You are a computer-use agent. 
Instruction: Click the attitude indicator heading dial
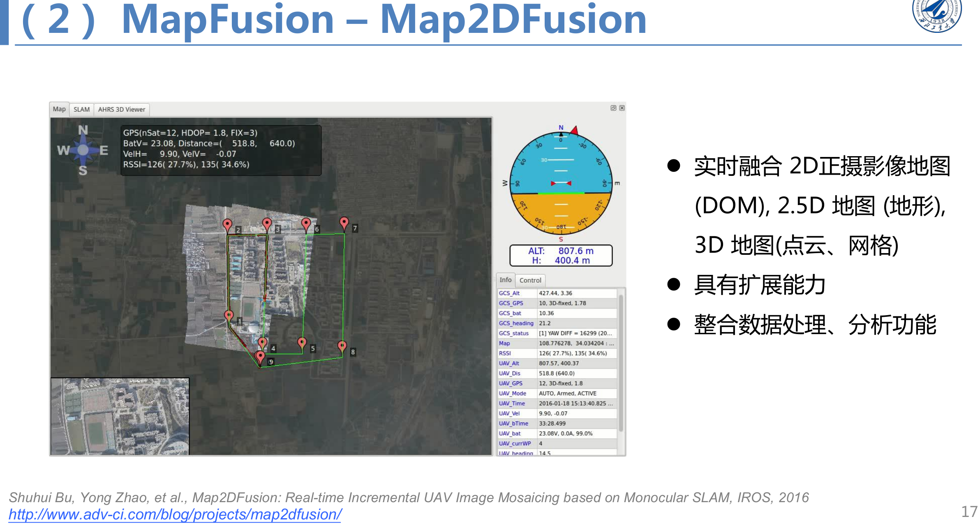pos(561,183)
